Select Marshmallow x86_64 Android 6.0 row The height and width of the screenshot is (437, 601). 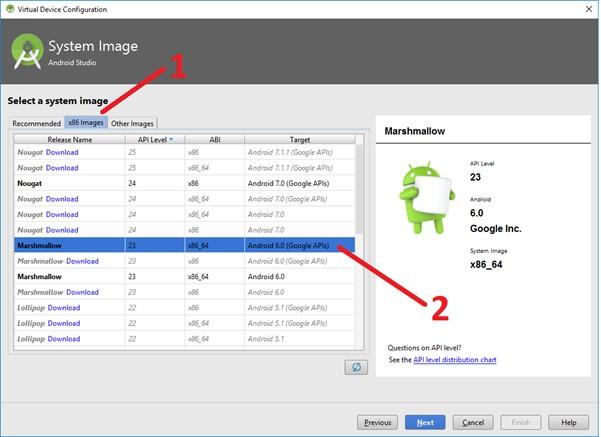[184, 276]
